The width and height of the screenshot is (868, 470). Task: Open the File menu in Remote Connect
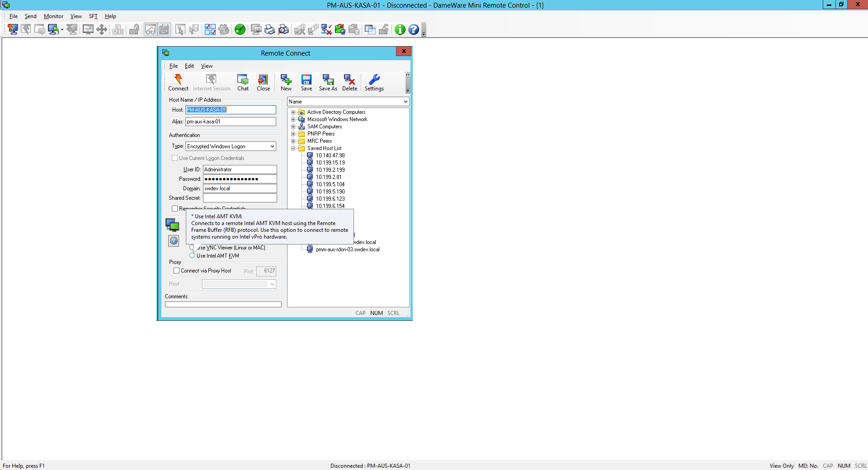pyautogui.click(x=174, y=66)
